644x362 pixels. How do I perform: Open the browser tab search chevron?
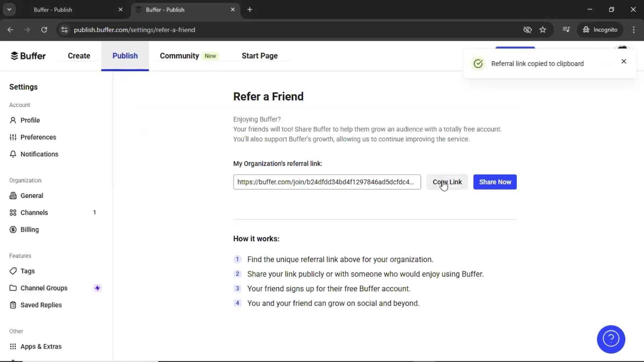coord(9,9)
